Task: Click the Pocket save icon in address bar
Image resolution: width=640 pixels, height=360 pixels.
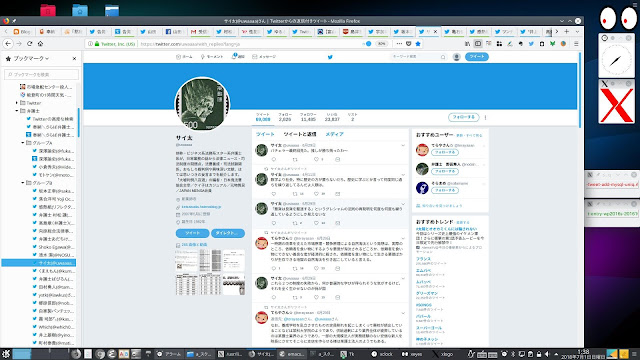Action: pyautogui.click(x=409, y=44)
